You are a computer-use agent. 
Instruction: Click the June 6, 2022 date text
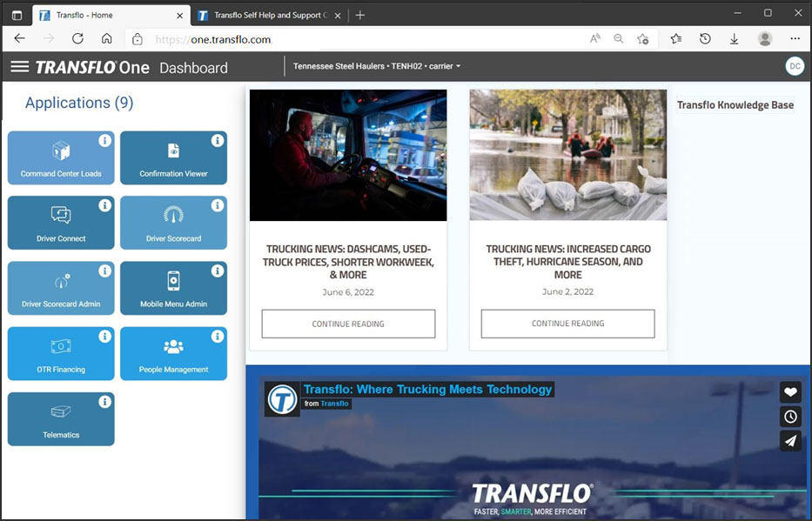348,291
